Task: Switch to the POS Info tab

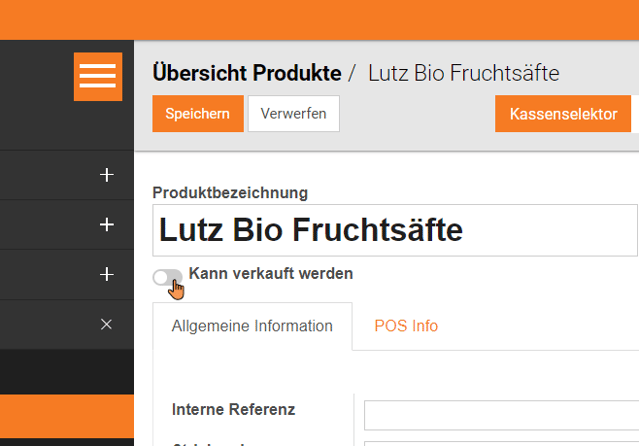Action: click(406, 326)
